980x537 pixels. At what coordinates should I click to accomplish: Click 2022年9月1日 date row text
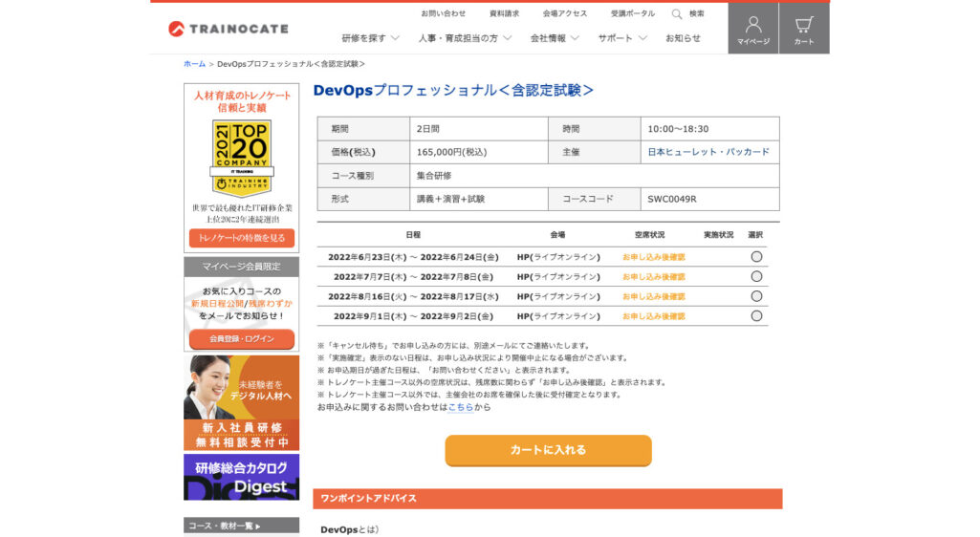coord(413,316)
